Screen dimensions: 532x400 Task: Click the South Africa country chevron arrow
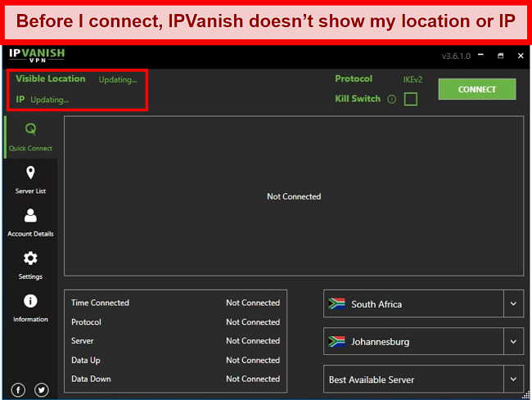pyautogui.click(x=514, y=303)
